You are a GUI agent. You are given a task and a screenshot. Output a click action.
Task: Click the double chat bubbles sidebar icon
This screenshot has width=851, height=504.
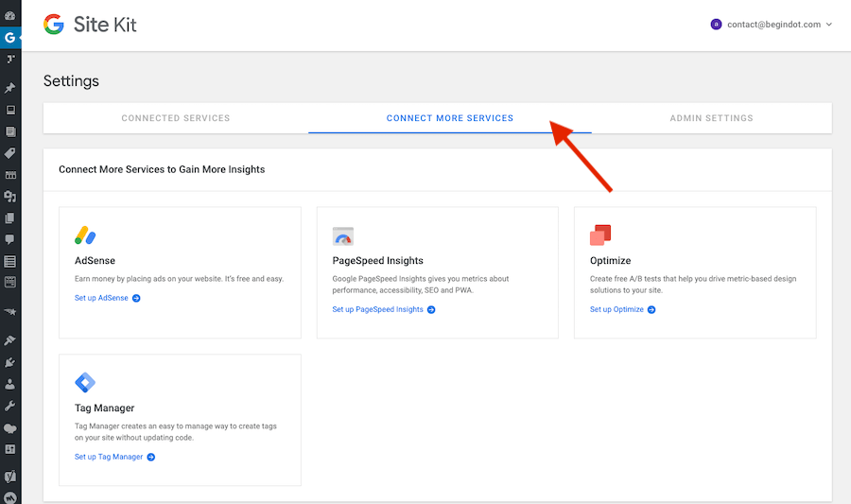tap(9, 428)
